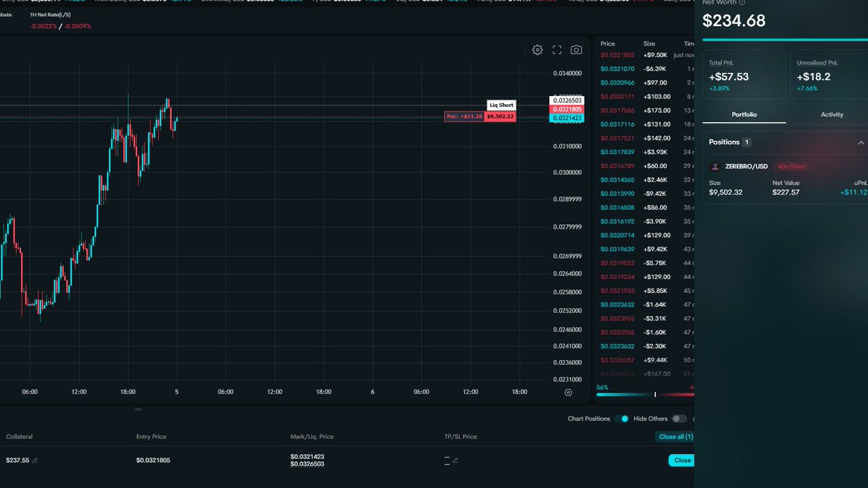Click the trade row priced $0.0319523
This screenshot has height=488, width=868.
click(x=645, y=263)
